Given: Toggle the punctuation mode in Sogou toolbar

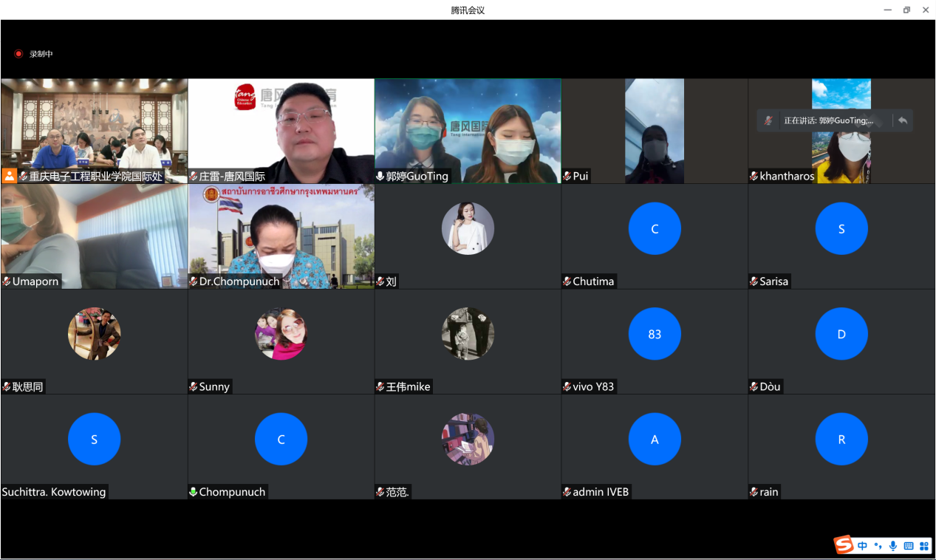Looking at the screenshot, I should pyautogui.click(x=878, y=546).
